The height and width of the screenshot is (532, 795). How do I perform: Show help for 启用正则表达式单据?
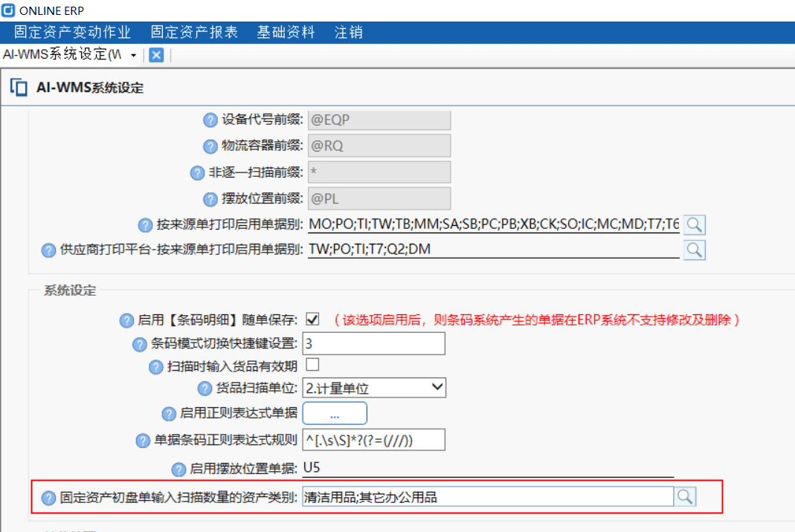168,414
